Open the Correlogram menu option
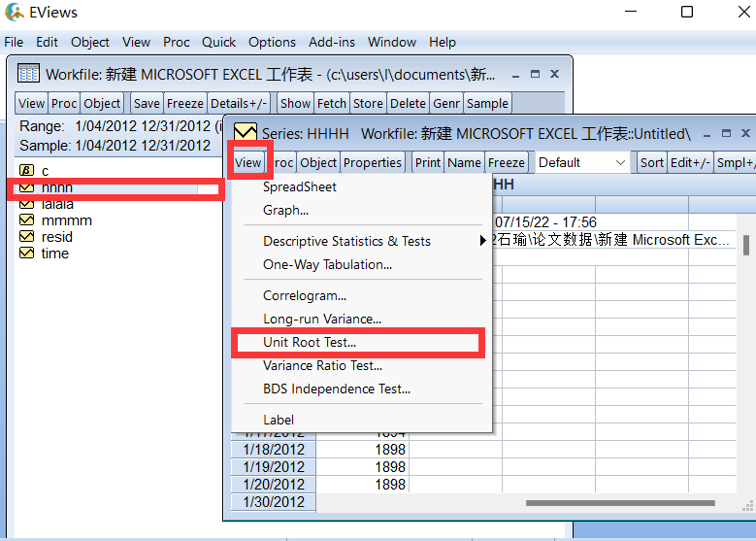The image size is (756, 541). pos(305,295)
